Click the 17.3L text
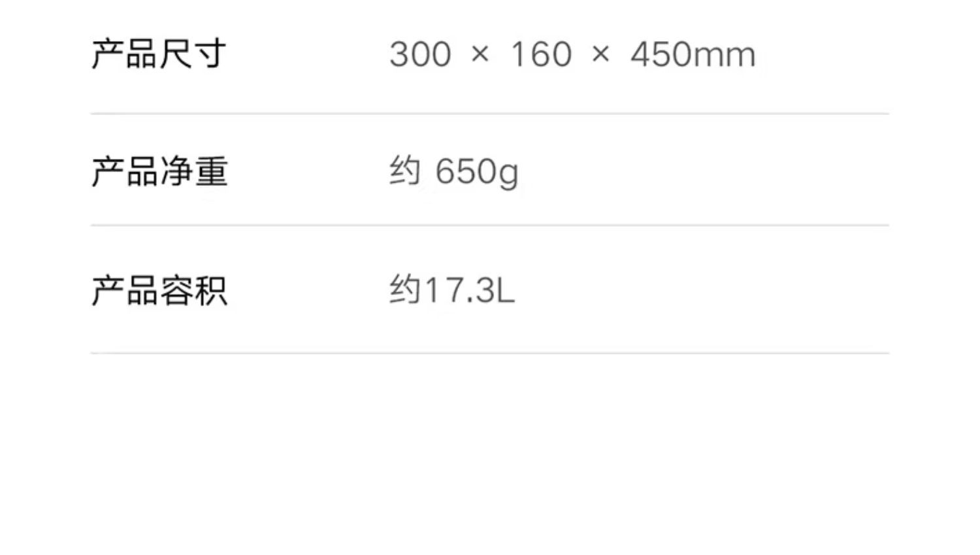The width and height of the screenshot is (980, 555). click(x=470, y=290)
